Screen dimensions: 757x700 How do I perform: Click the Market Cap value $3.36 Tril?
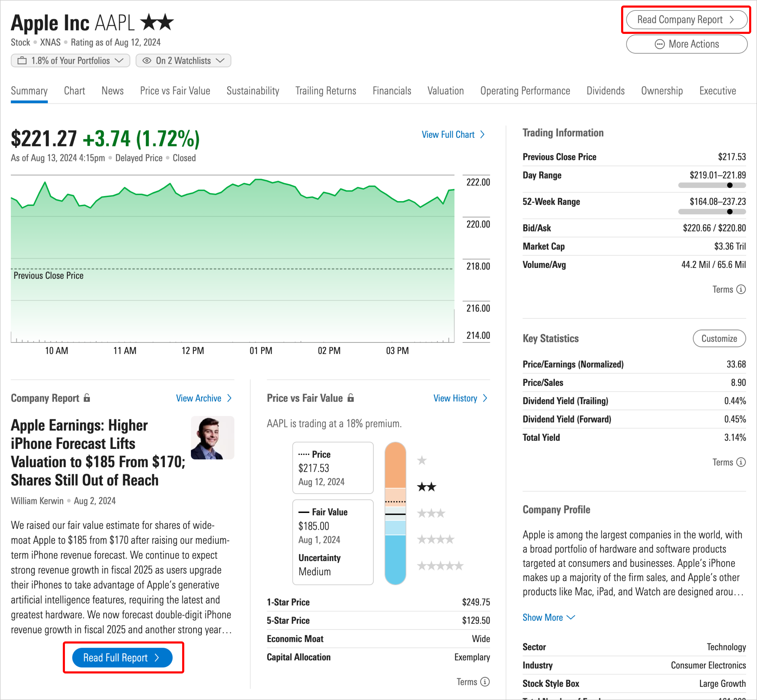pos(730,247)
